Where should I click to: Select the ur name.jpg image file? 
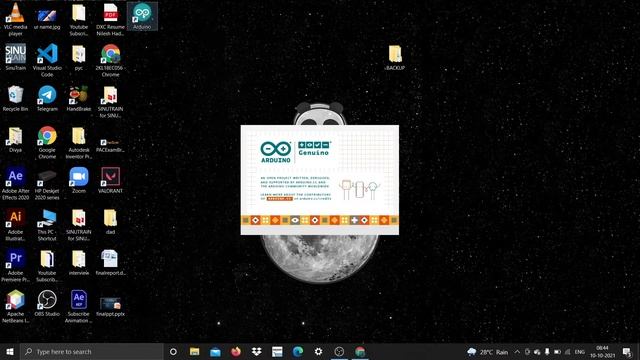point(47,19)
